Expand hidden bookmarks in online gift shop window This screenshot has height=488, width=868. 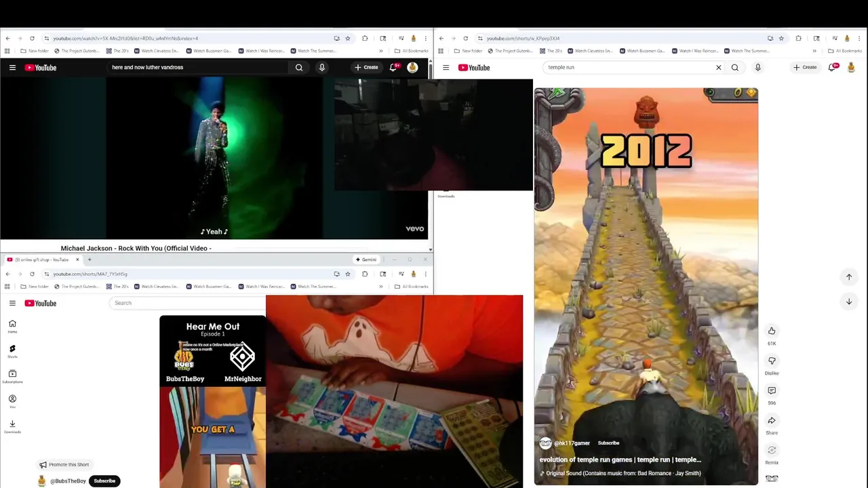pos(380,286)
